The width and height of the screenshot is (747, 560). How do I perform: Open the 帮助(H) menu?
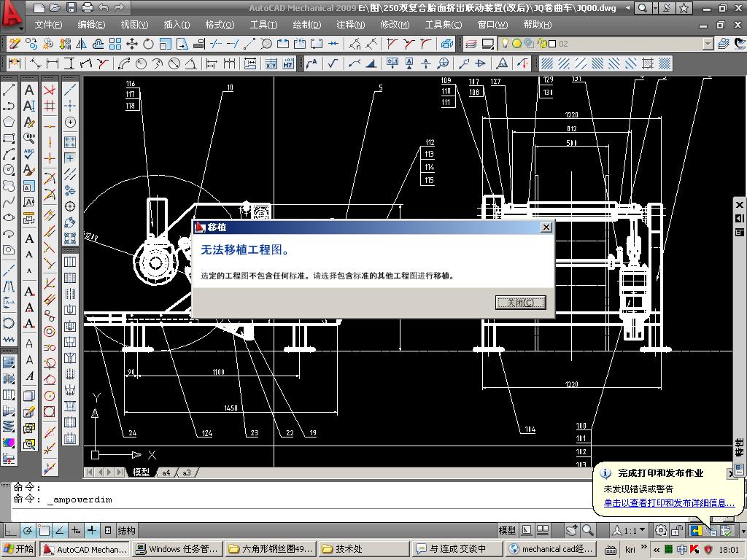[x=538, y=25]
